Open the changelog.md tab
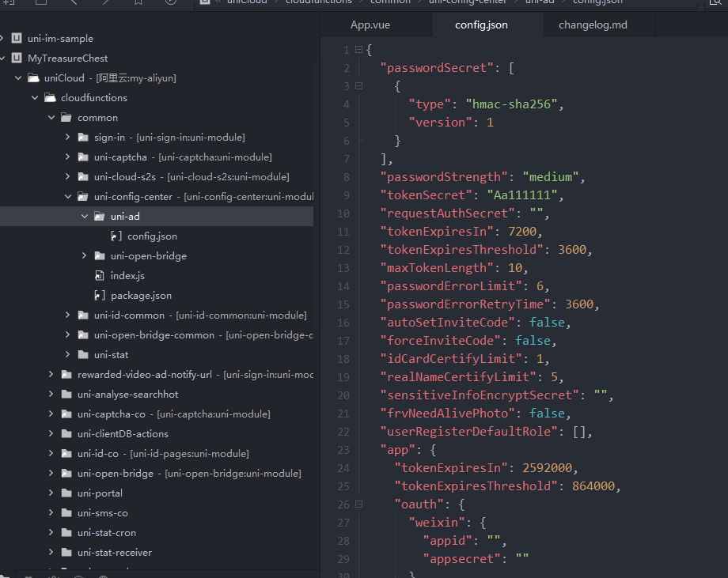 (593, 25)
